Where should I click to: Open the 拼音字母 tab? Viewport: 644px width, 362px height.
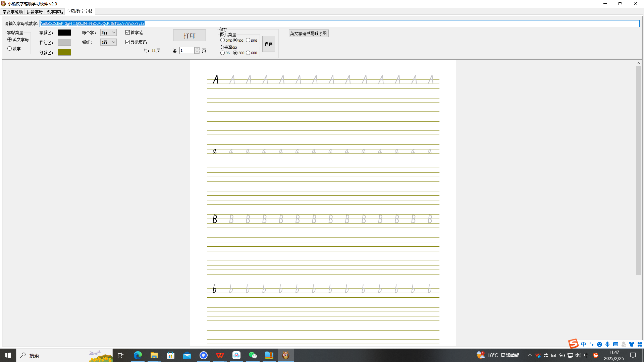(x=35, y=12)
